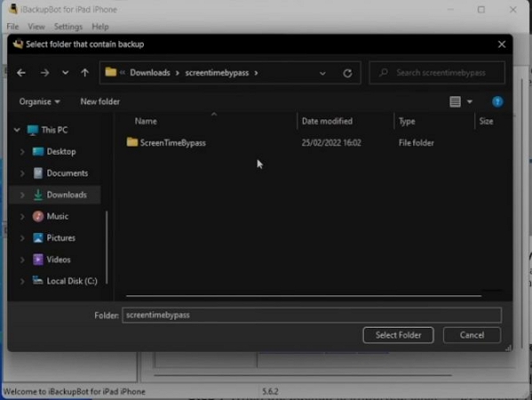This screenshot has width=532, height=400.
Task: Open the Organise dropdown menu
Action: point(39,101)
